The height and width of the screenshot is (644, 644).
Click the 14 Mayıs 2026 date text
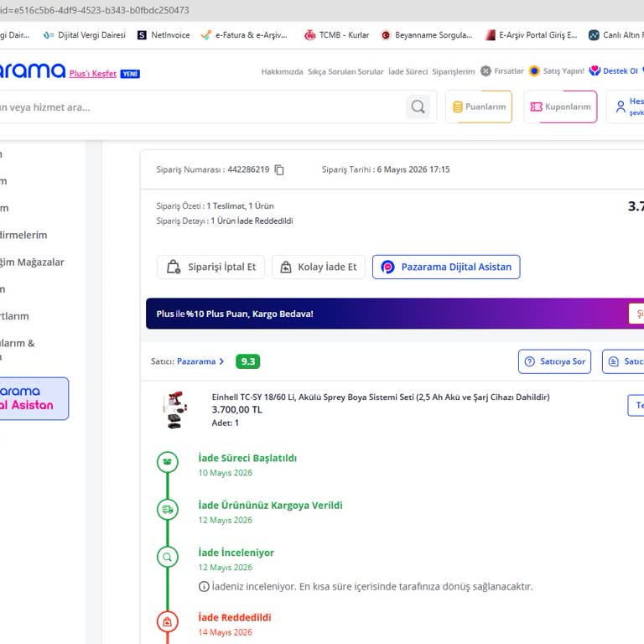[x=225, y=632]
